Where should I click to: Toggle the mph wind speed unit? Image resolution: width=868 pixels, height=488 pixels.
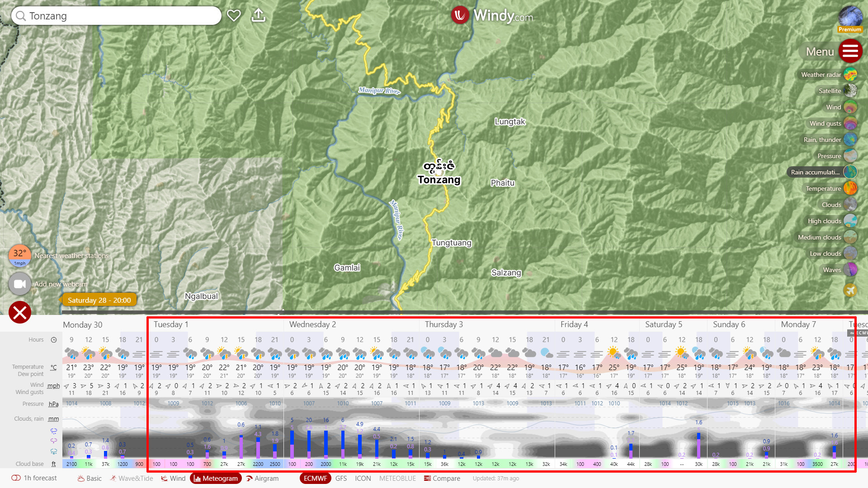53,386
